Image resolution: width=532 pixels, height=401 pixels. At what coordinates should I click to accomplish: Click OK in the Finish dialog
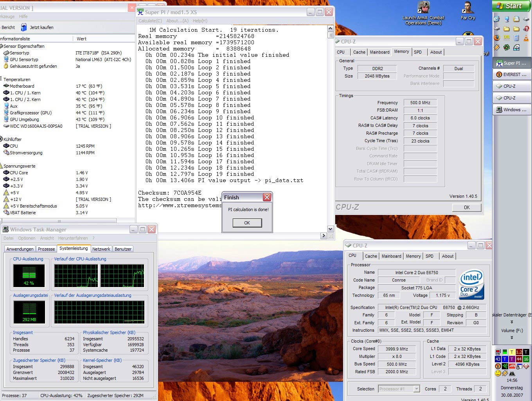247,223
